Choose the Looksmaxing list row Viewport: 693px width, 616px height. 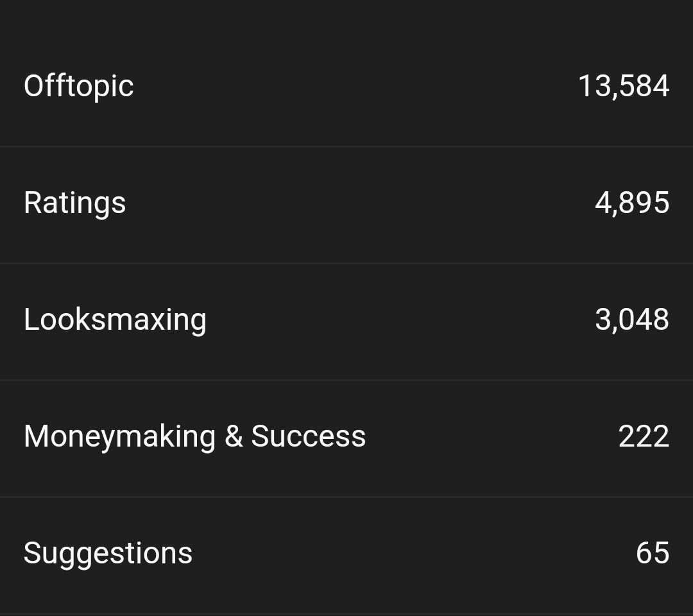[346, 320]
